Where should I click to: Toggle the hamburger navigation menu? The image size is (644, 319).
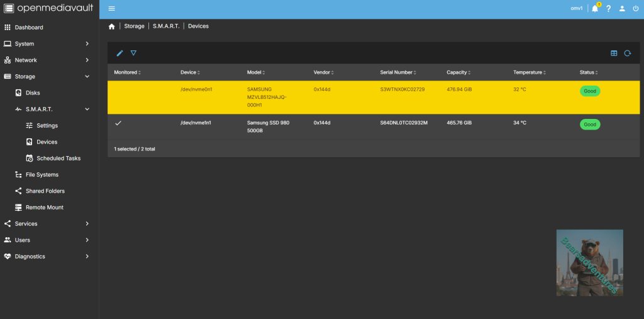tap(112, 9)
